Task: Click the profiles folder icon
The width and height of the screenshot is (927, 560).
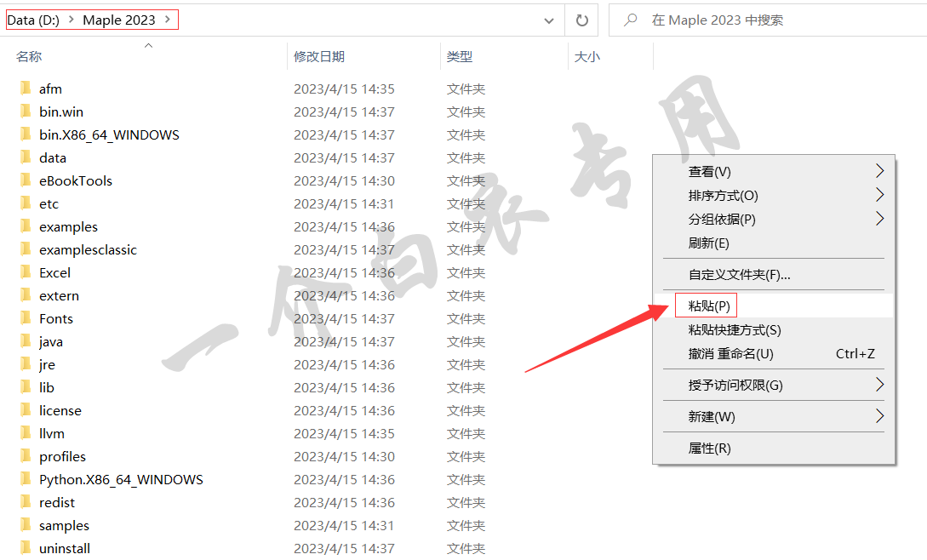Action: [x=26, y=456]
